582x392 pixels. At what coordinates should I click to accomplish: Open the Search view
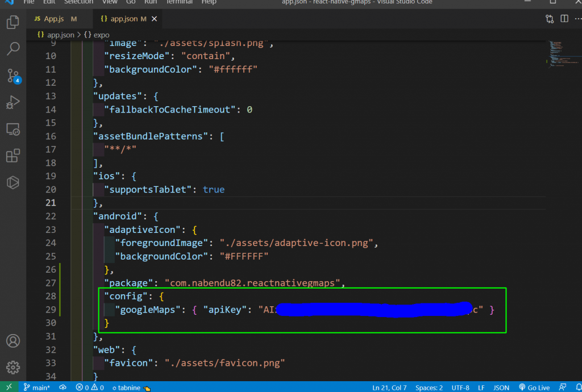[x=13, y=48]
